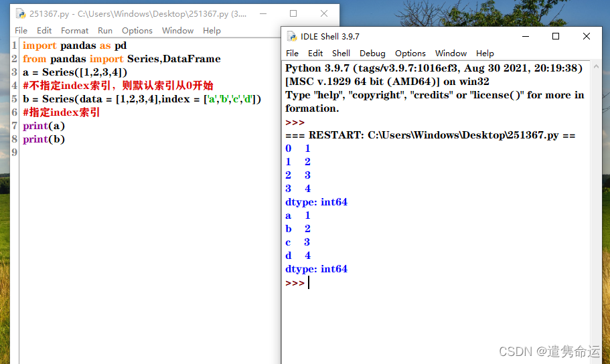Click line number 1 in editor gutter
Screen dimensions: 610x364
click(14, 45)
